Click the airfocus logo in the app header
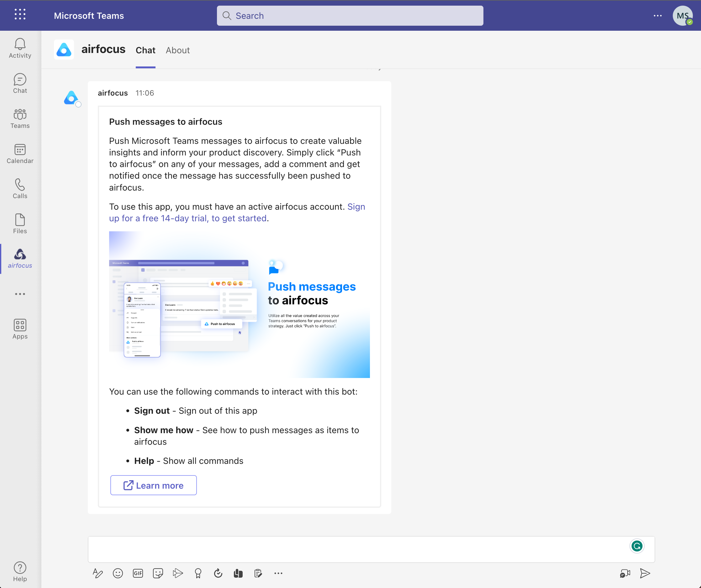Screen dimensions: 701x588 point(64,50)
